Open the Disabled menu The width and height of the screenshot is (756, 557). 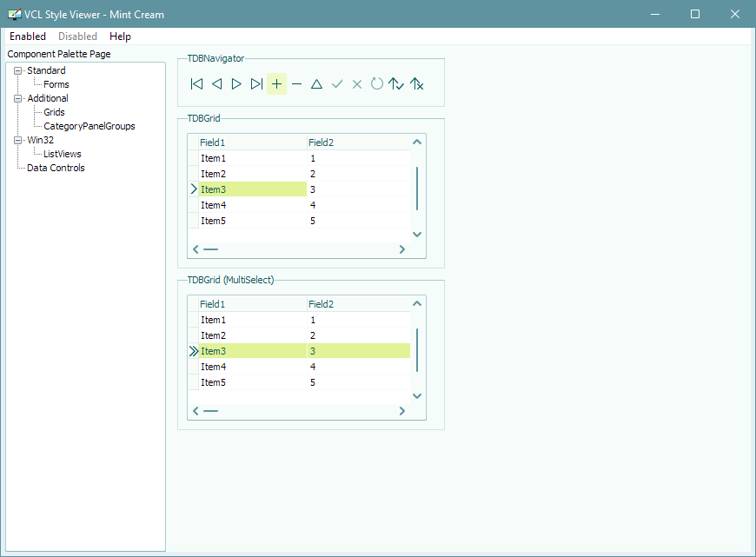pyautogui.click(x=77, y=36)
